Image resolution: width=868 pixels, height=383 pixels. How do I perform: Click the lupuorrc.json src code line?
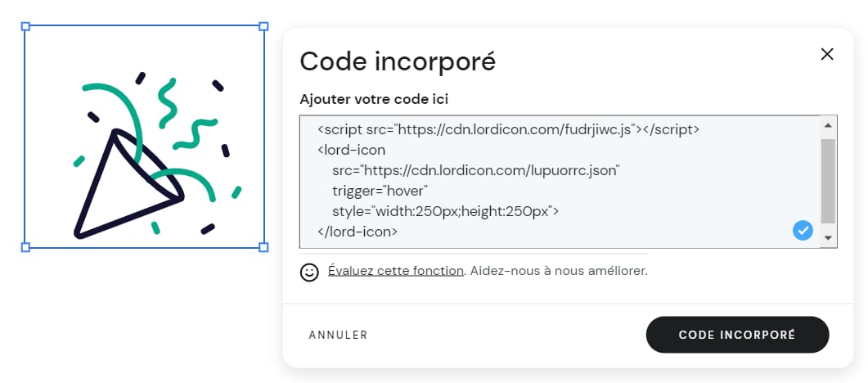[475, 170]
